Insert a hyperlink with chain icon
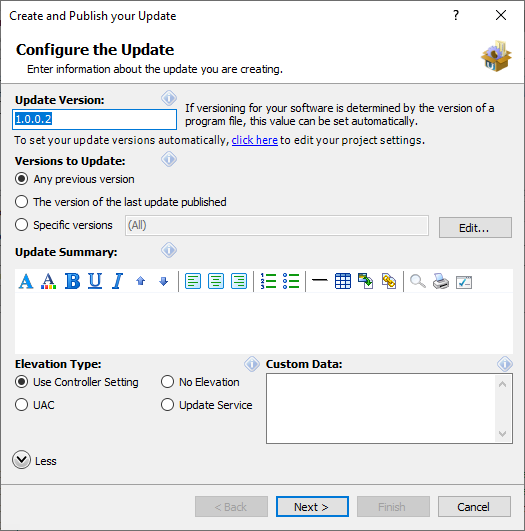 [389, 281]
